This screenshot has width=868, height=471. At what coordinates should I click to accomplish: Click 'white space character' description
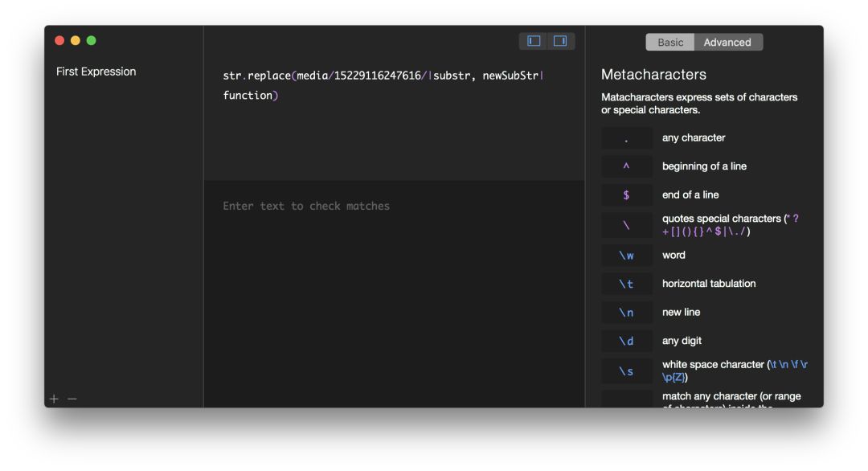coord(735,371)
